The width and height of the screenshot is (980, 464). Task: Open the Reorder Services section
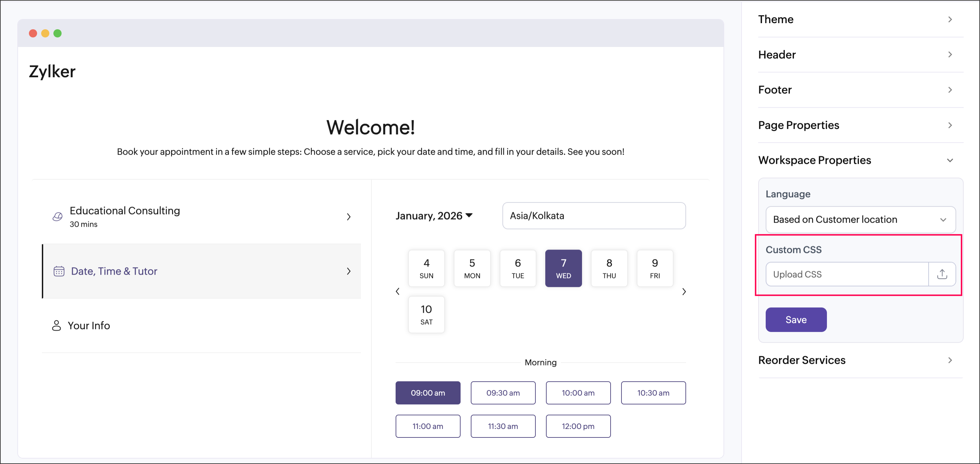(860, 360)
